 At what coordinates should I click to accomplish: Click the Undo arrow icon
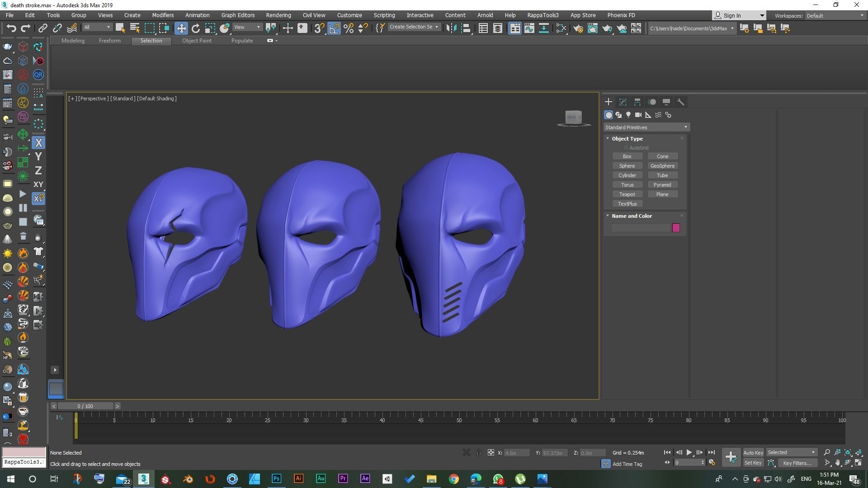click(x=11, y=28)
